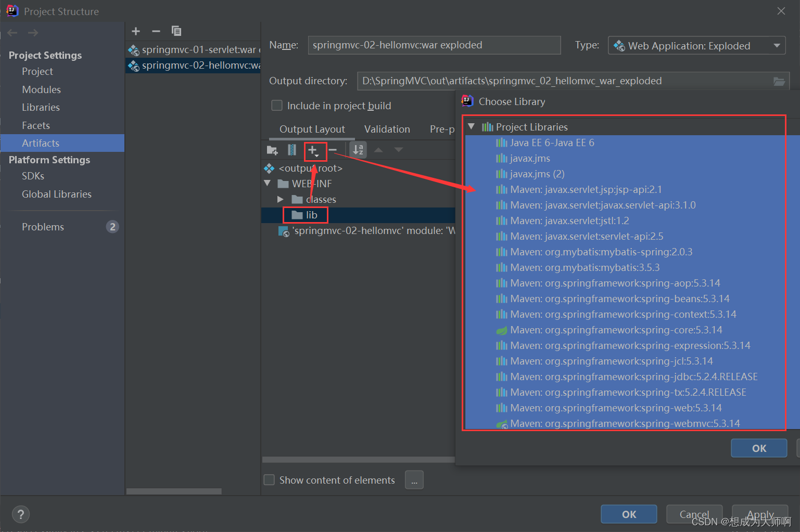
Task: Select Artifacts in Project Settings
Action: 62,143
